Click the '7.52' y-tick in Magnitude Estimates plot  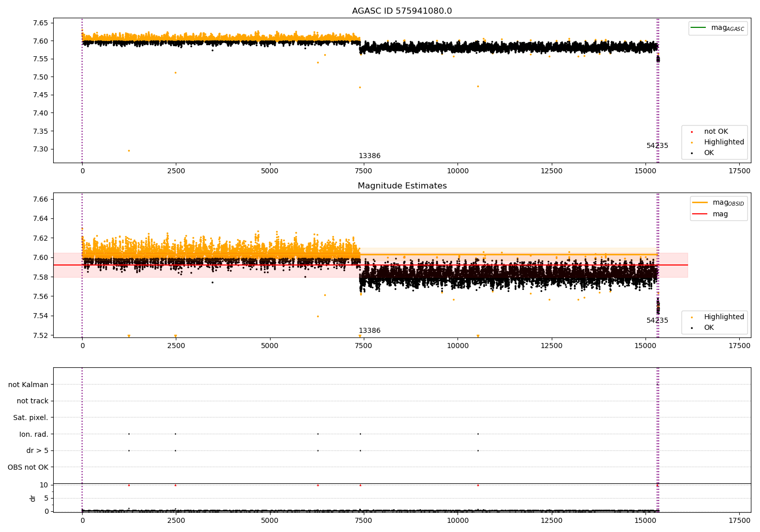pyautogui.click(x=41, y=335)
